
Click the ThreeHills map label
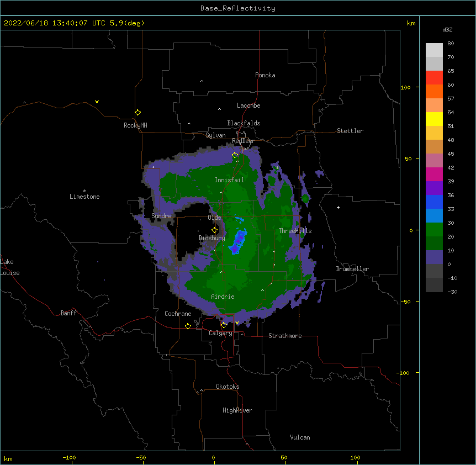295,231
